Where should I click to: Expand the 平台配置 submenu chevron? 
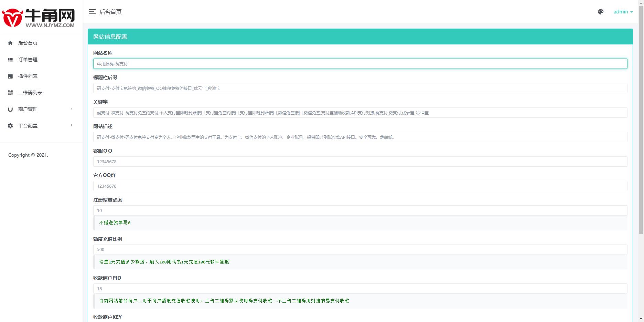click(x=72, y=125)
